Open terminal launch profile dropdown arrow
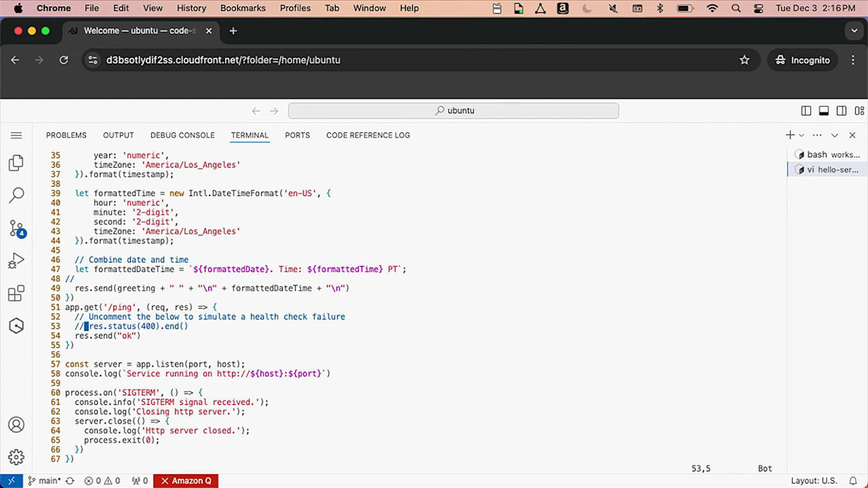Viewport: 868px width, 488px height. pyautogui.click(x=801, y=135)
